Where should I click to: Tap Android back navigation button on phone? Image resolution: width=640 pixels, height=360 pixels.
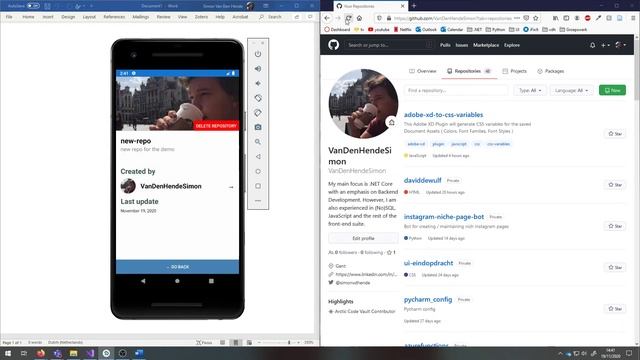[x=143, y=281]
